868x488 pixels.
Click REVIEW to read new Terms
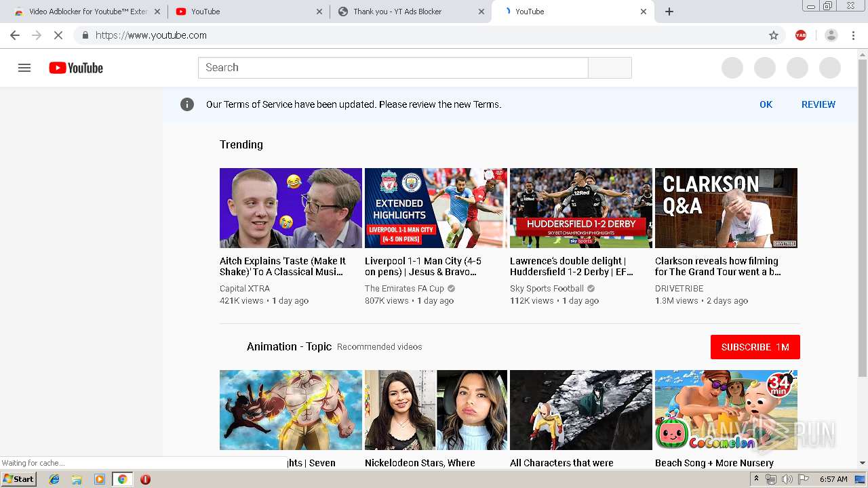(818, 104)
